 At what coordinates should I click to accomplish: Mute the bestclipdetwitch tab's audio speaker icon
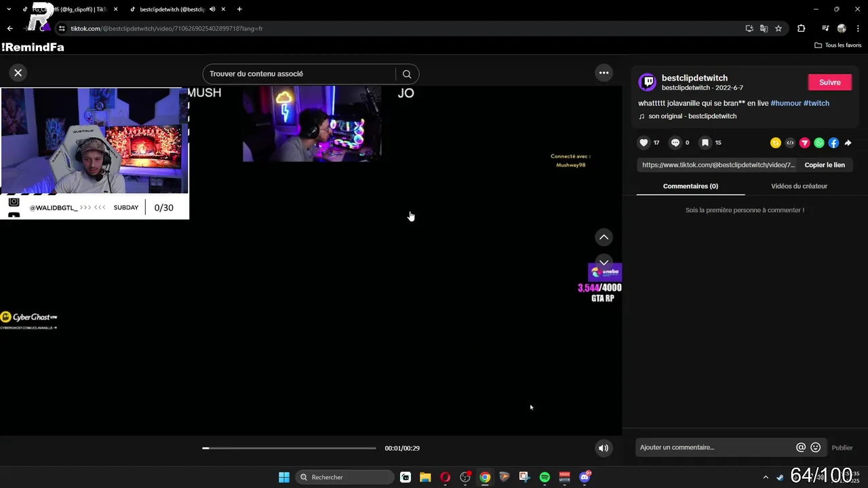pos(212,9)
